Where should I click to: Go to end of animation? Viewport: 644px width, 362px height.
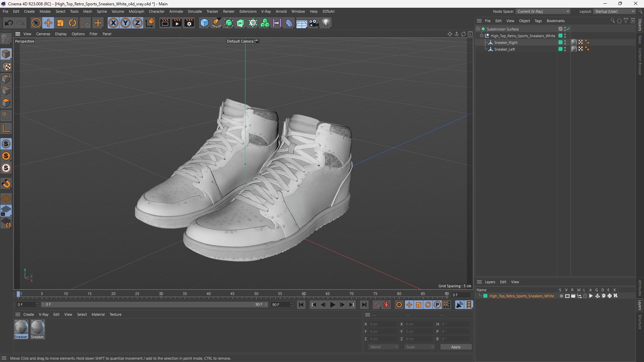[364, 305]
